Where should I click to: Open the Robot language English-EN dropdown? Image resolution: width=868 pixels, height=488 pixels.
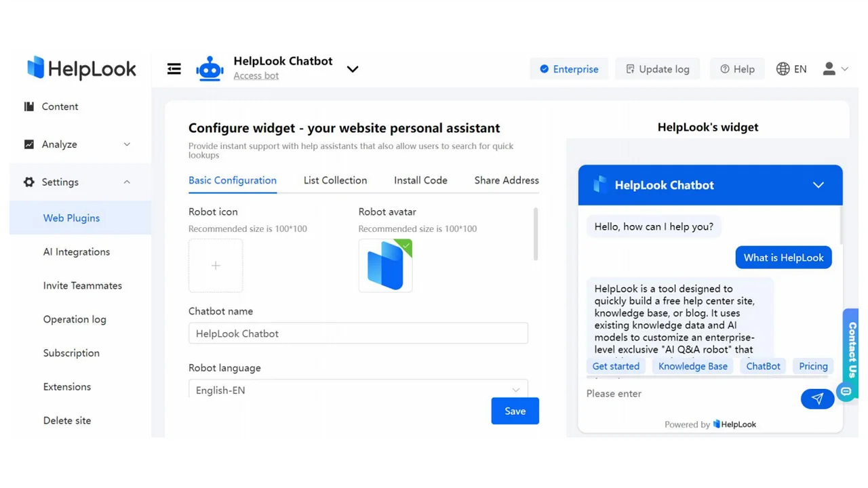click(358, 390)
